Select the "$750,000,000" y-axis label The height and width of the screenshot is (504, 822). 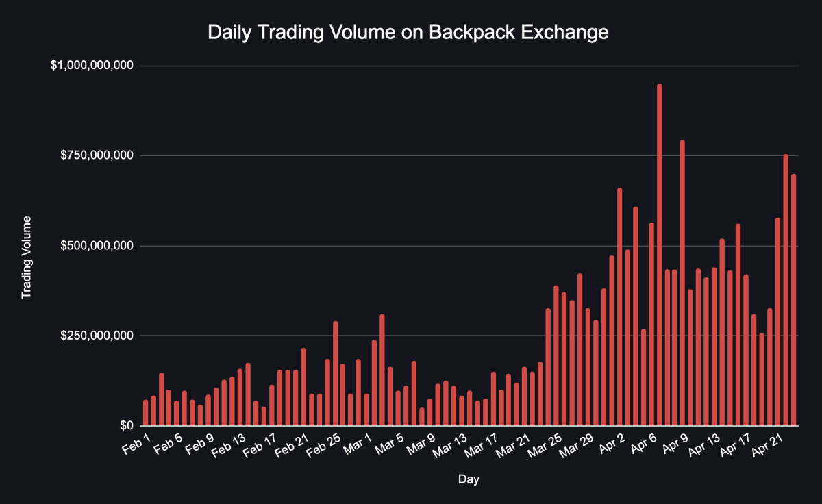[96, 155]
